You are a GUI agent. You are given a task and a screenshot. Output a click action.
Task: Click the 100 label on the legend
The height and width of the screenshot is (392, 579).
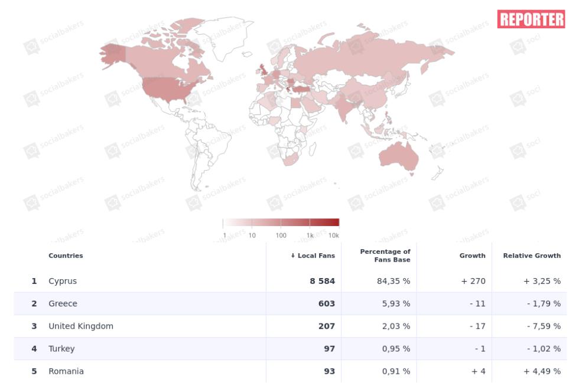pyautogui.click(x=281, y=235)
